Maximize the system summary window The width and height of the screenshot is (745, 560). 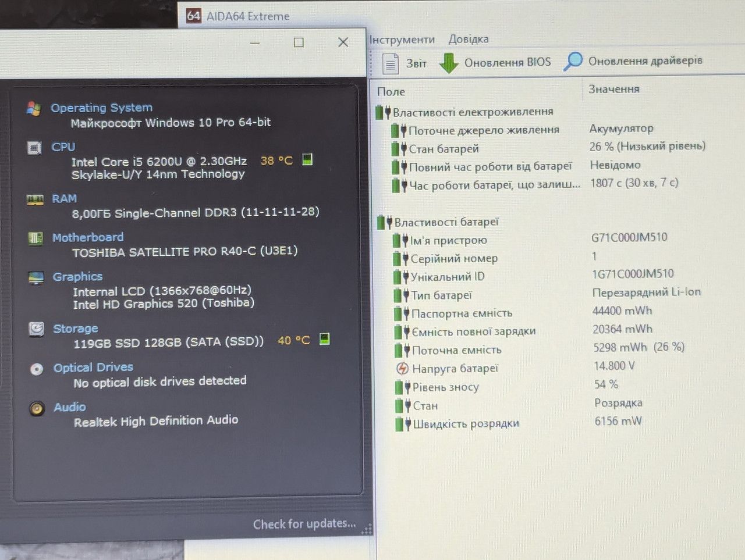tap(299, 42)
